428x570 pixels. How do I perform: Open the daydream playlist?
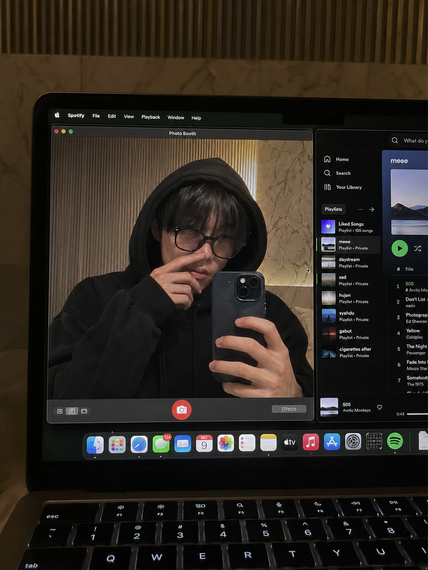pos(350,262)
